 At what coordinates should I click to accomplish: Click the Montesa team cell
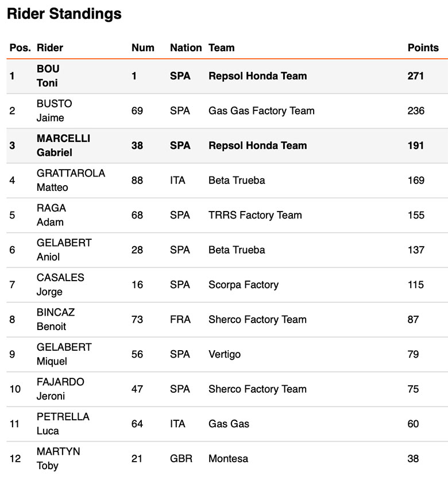pyautogui.click(x=227, y=459)
